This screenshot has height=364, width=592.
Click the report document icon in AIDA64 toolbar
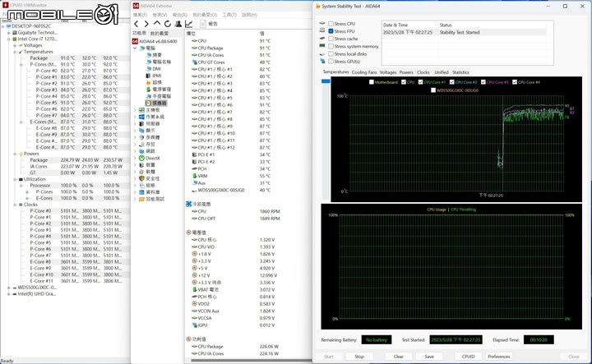(x=203, y=24)
